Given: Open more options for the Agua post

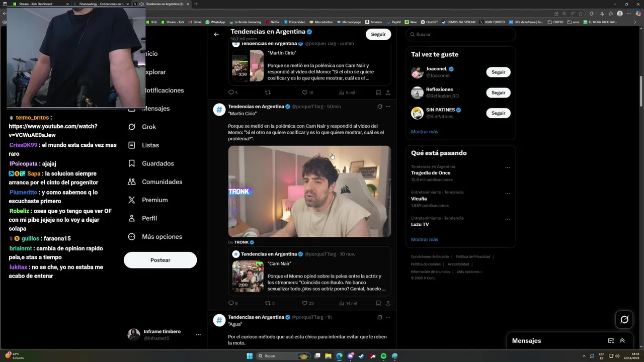Looking at the screenshot, I should tap(388, 317).
